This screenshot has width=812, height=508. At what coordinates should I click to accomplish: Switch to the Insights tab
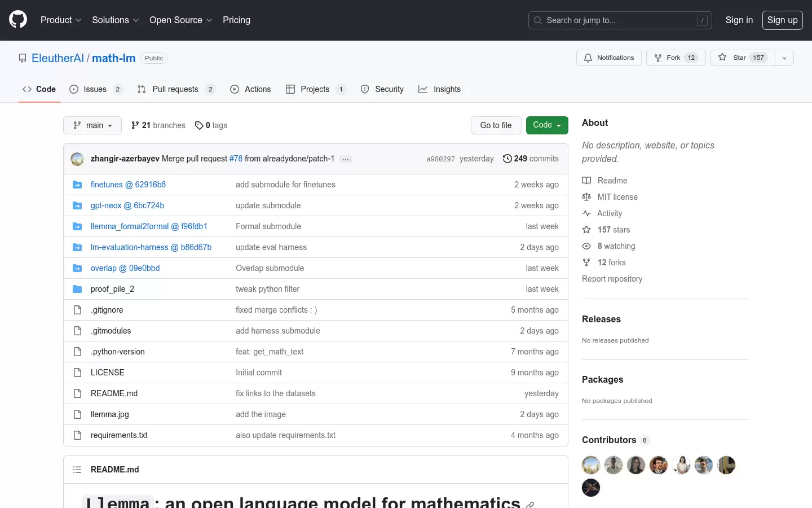tap(440, 89)
